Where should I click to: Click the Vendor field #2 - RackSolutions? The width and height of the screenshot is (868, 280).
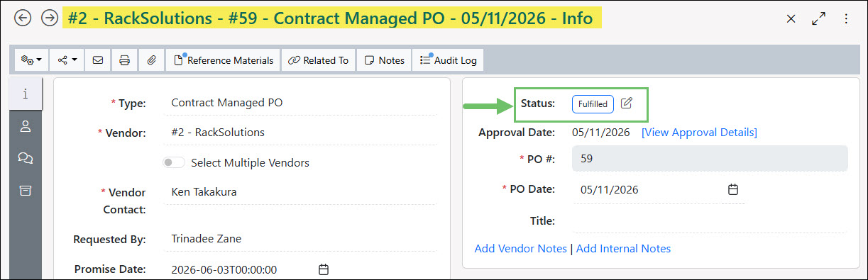[x=301, y=133]
